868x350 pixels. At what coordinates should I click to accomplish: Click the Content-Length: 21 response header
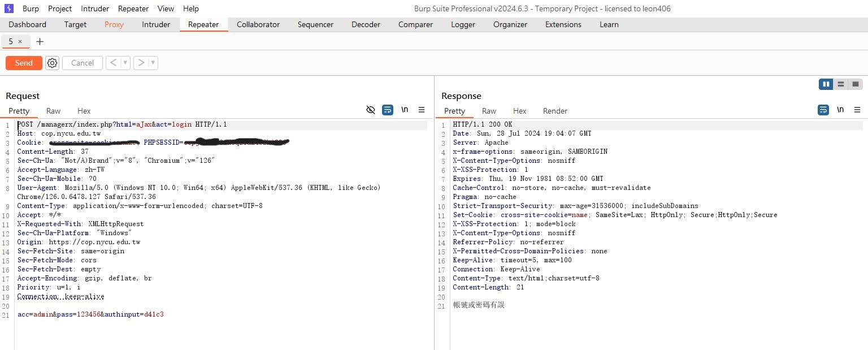coord(488,287)
